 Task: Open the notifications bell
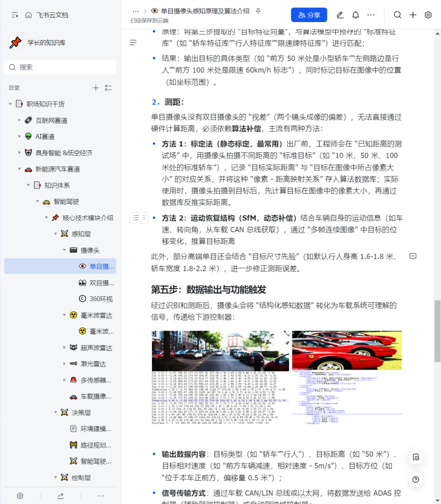[355, 15]
